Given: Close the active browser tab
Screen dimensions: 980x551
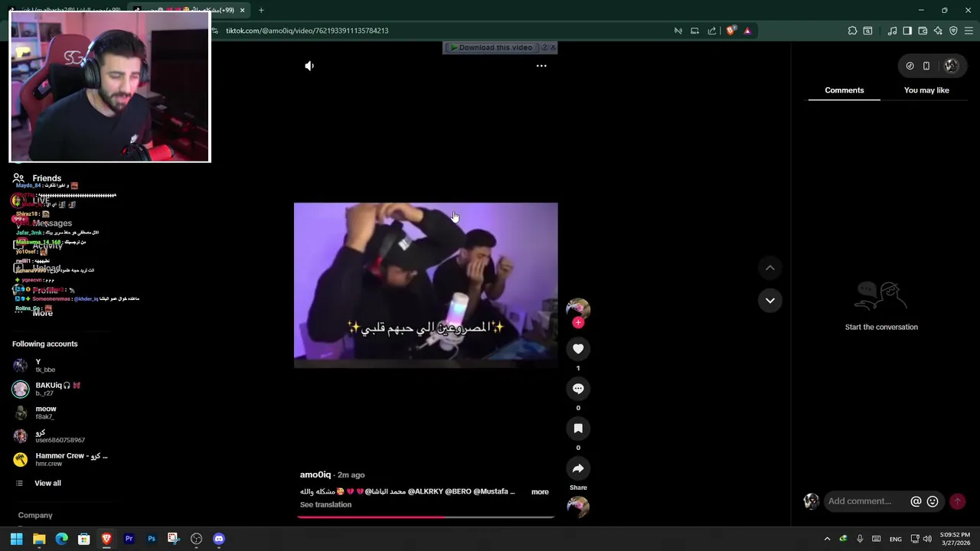Looking at the screenshot, I should 243,10.
